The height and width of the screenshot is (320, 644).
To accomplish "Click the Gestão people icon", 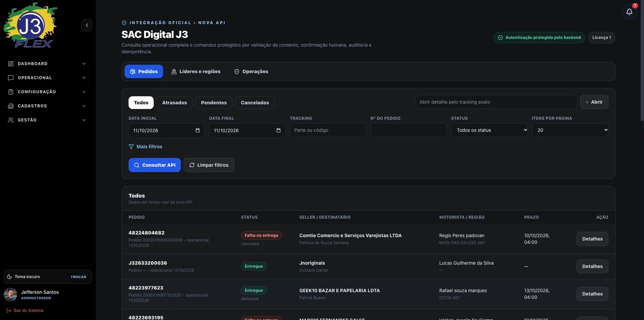I will (x=11, y=120).
